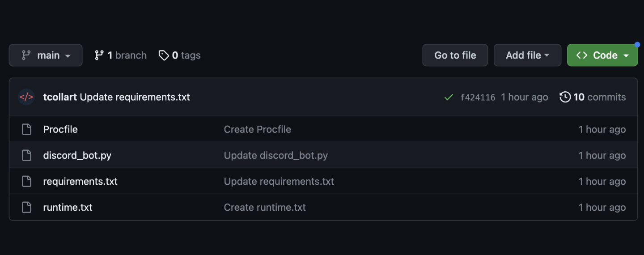Click the 0 tags link
Image resolution: width=644 pixels, height=255 pixels.
click(180, 55)
